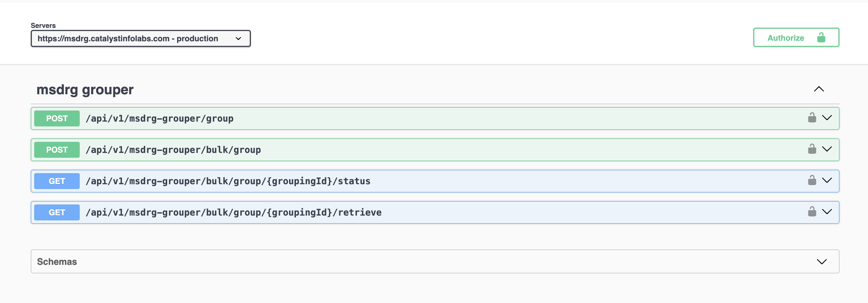The width and height of the screenshot is (868, 303).
Task: Click the lock icon on the status endpoint
Action: [x=812, y=180]
